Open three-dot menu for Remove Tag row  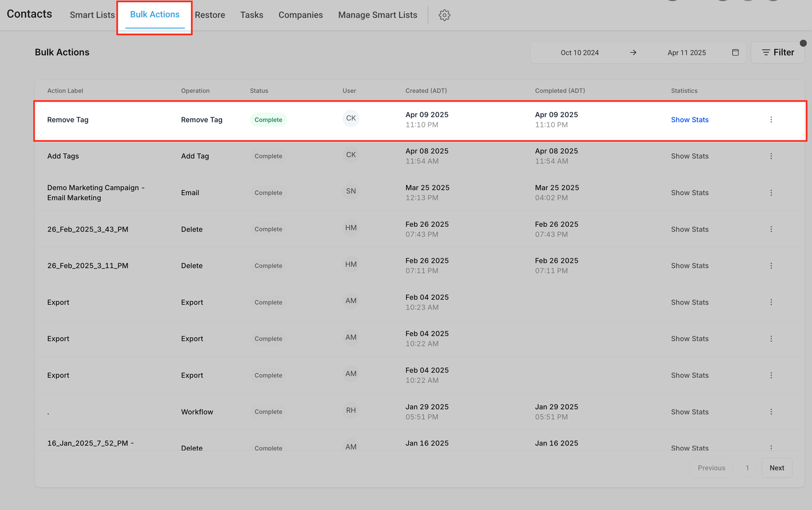771,120
